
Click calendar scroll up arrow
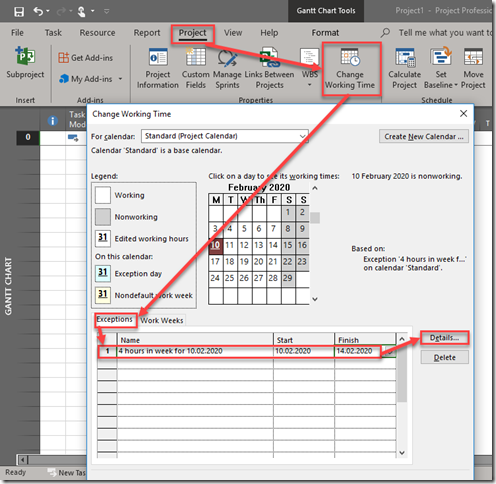click(315, 188)
